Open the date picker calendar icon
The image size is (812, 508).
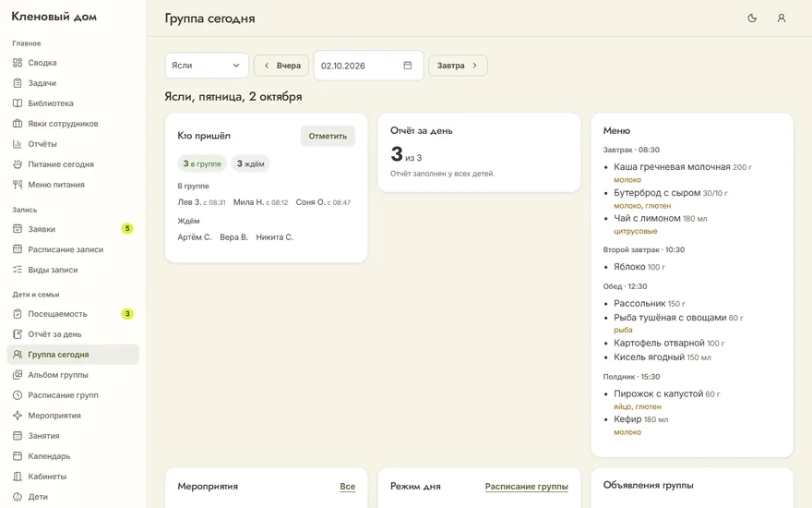(x=408, y=66)
